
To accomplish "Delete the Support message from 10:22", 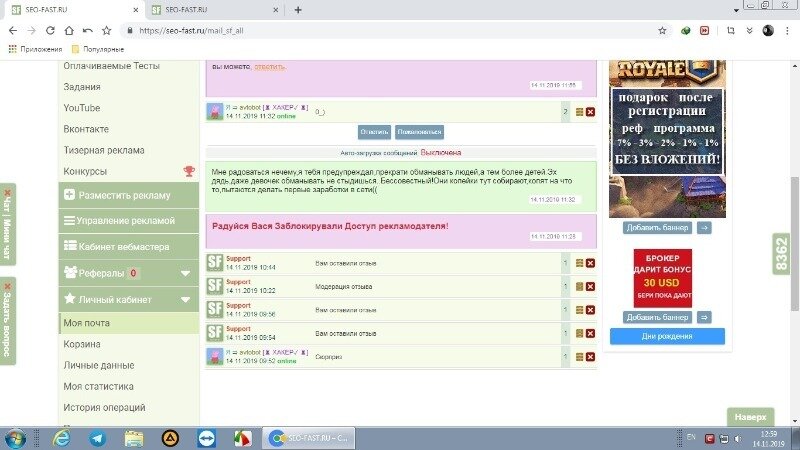I will [590, 287].
